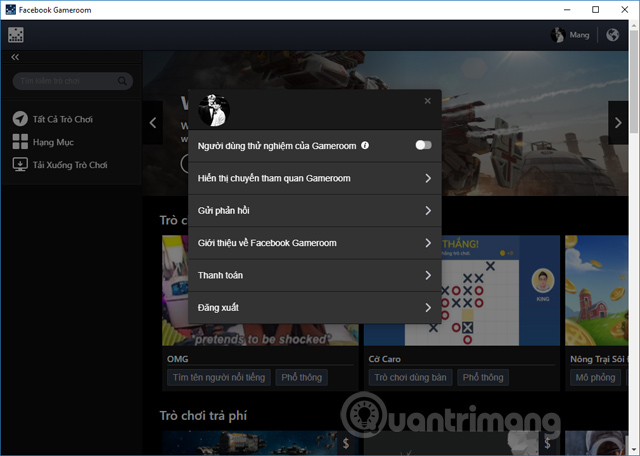Click dollar icon on first paid game
Screen dimensions: 640x456
[x=346, y=443]
